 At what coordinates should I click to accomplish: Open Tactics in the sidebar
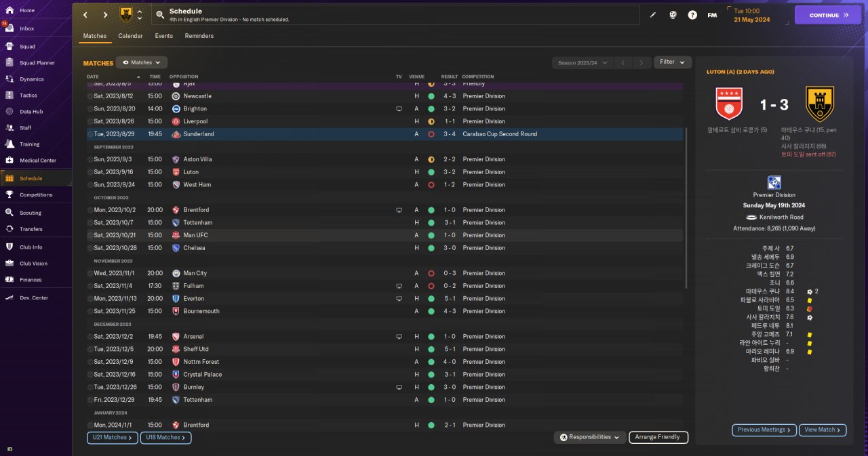click(x=28, y=96)
